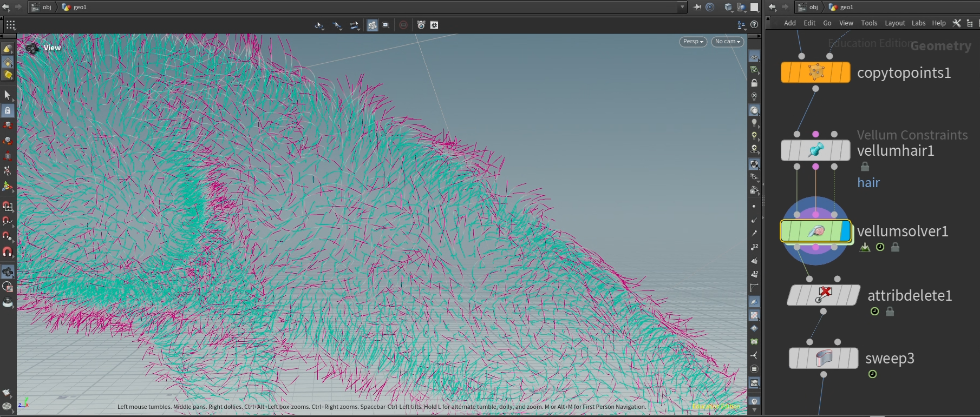Click the attribdelete1 node

[823, 295]
